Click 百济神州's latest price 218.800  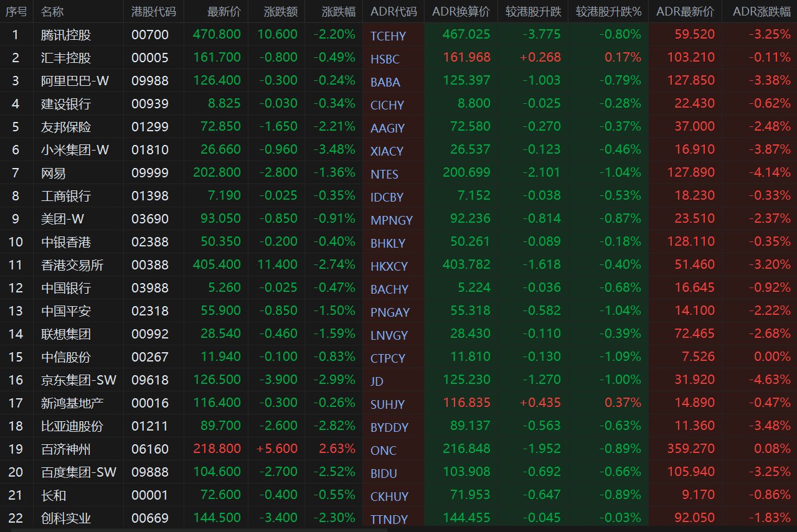pyautogui.click(x=217, y=449)
